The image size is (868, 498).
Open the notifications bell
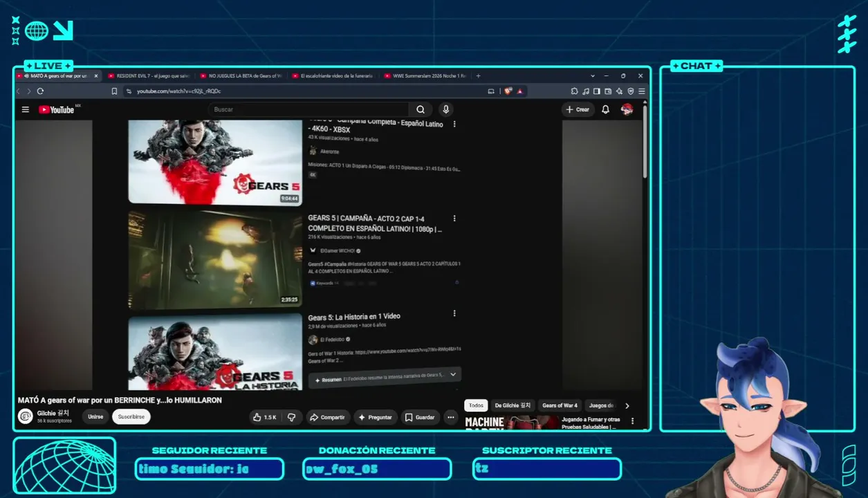tap(606, 109)
